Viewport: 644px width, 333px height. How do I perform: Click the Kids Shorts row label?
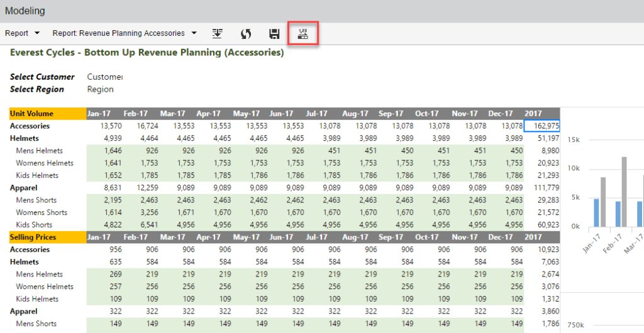pyautogui.click(x=34, y=225)
